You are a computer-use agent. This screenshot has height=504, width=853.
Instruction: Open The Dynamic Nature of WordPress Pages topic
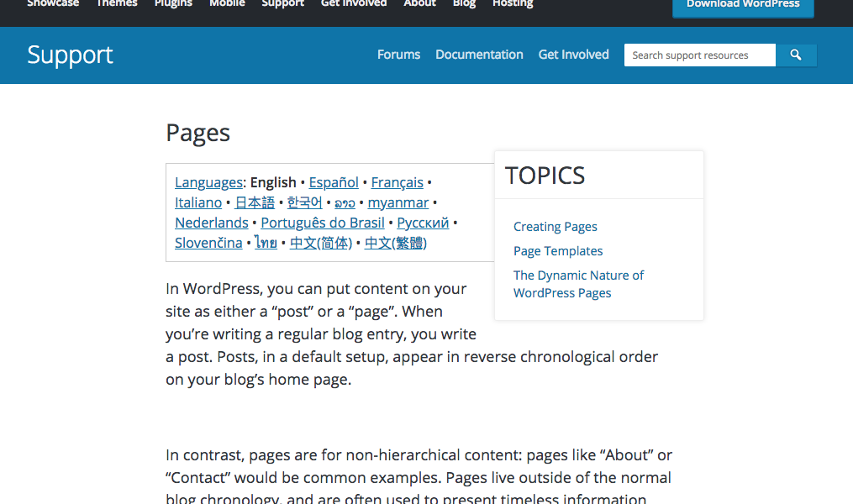click(x=578, y=283)
